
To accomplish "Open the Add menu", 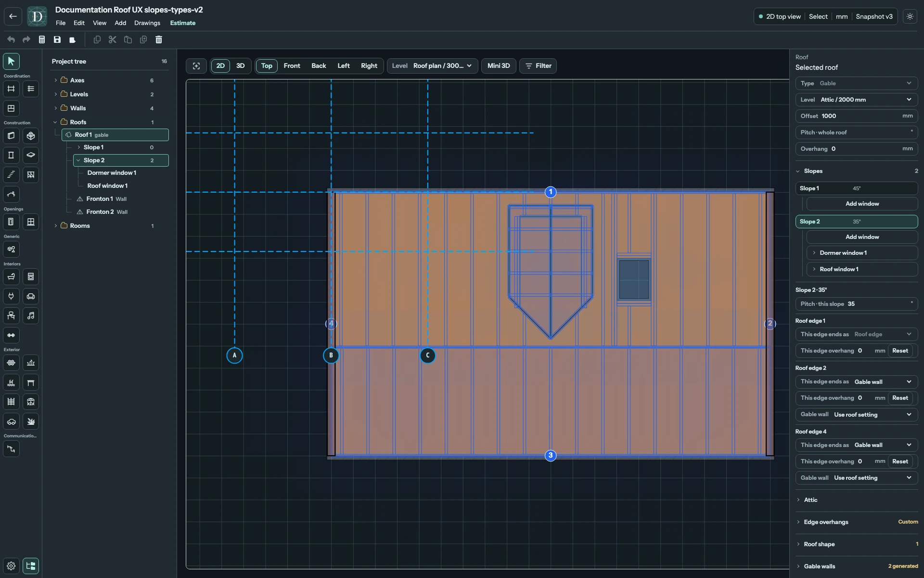I will (120, 23).
